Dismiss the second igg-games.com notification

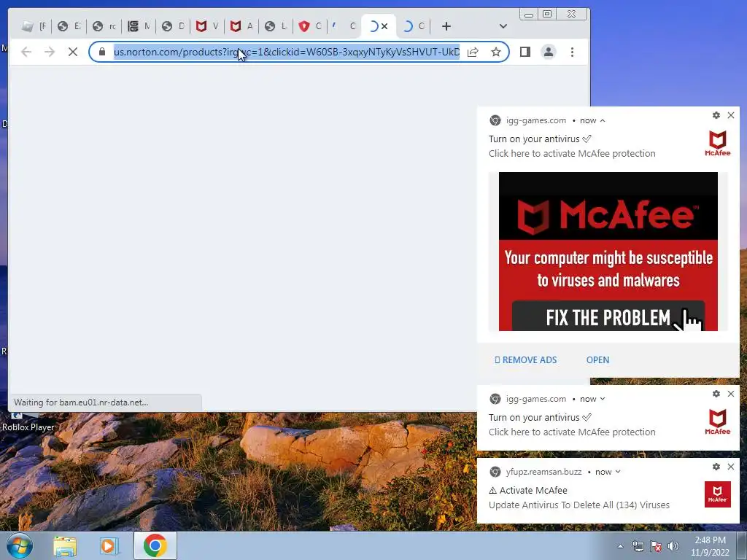[731, 394]
